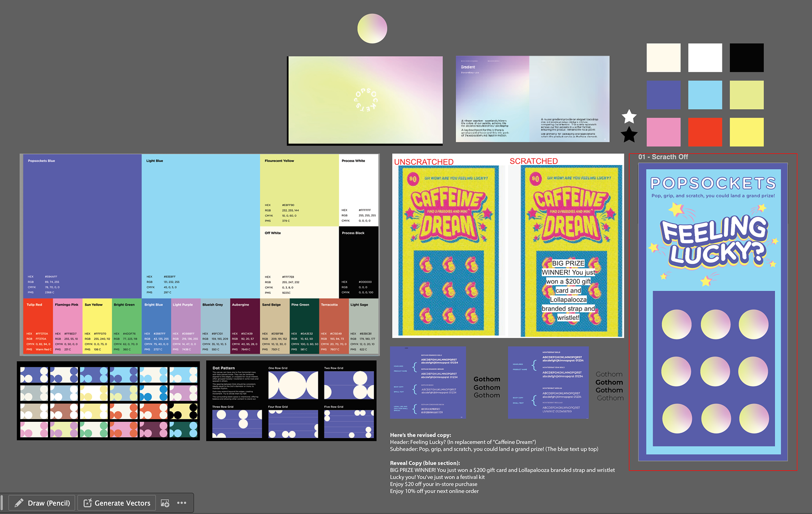
Task: Select the FEELING LUCKY? headline graphic
Action: (714, 243)
